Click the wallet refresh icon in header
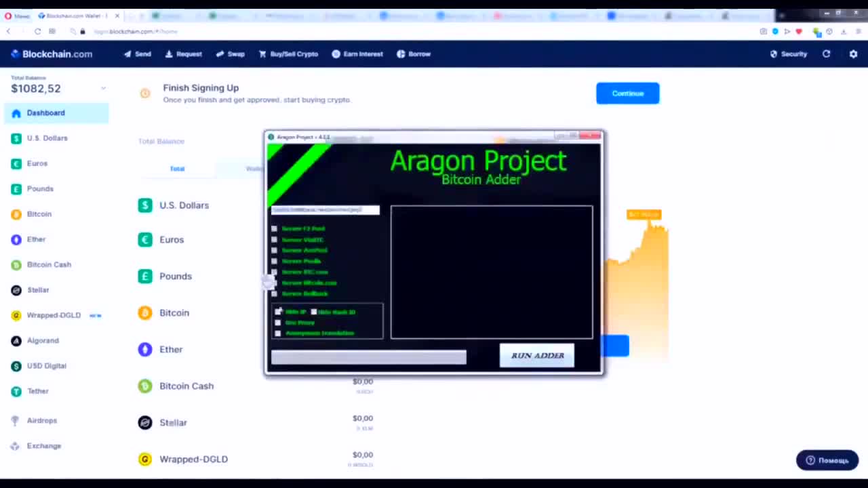 [826, 54]
